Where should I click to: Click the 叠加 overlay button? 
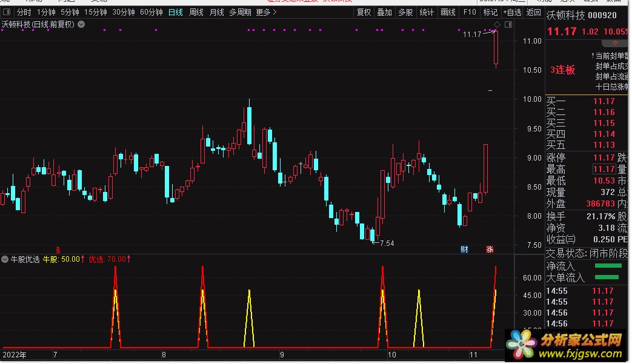tap(384, 12)
